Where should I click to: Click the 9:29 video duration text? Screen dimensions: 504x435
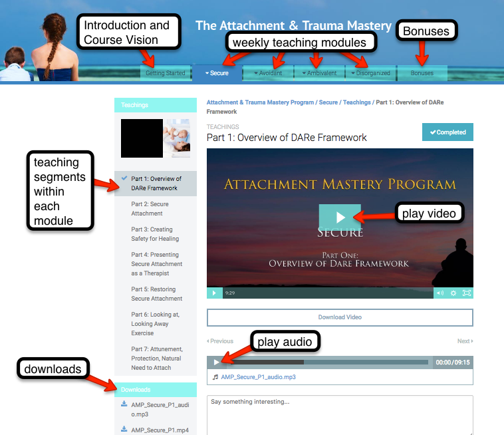click(230, 293)
